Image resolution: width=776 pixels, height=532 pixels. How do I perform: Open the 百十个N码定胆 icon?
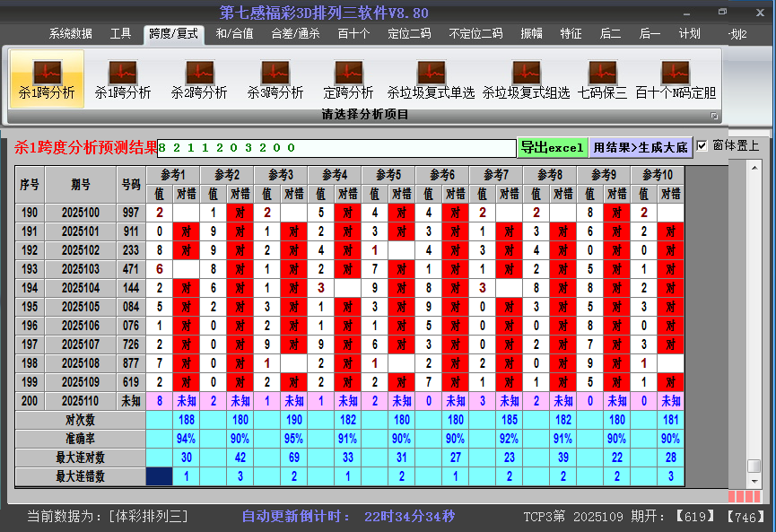point(676,79)
